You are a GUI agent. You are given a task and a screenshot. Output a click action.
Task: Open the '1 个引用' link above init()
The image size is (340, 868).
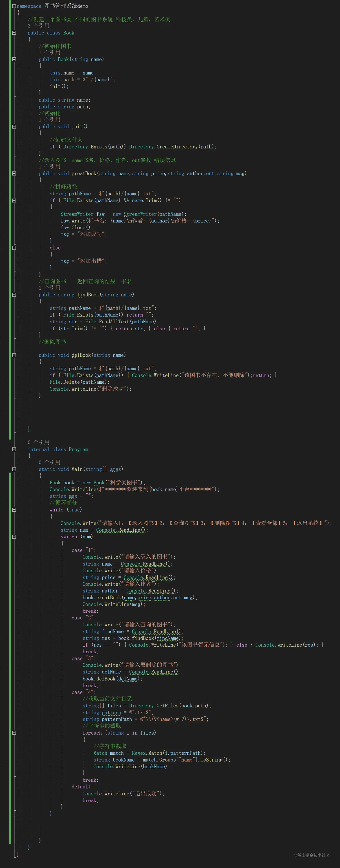[x=49, y=120]
